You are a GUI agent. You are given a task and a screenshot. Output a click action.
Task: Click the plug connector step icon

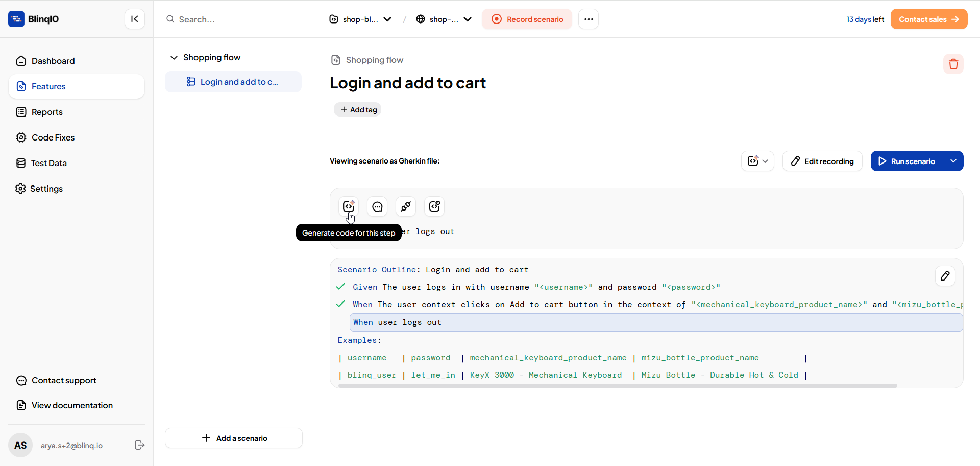click(x=406, y=206)
